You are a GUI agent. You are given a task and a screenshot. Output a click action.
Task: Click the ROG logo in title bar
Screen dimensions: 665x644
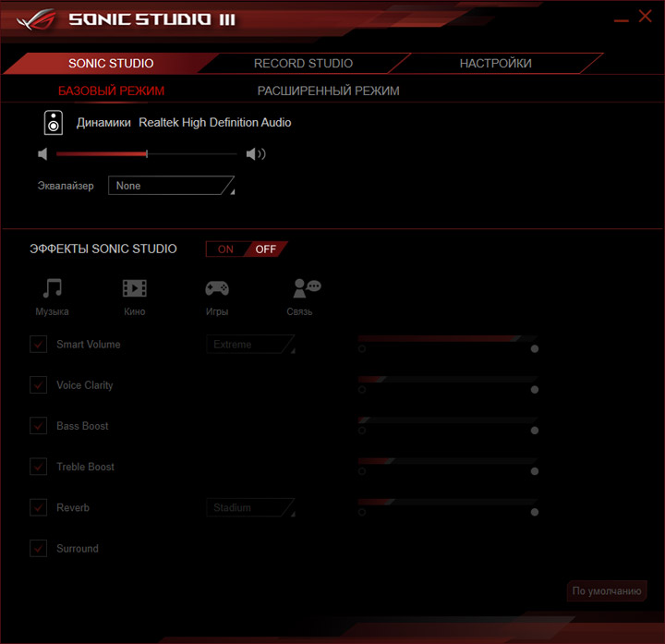(36, 19)
